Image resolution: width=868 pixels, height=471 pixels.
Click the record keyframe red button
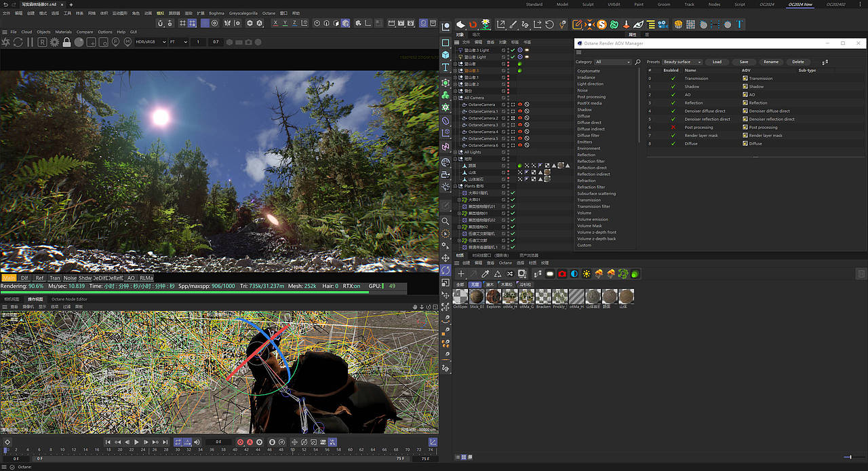240,442
